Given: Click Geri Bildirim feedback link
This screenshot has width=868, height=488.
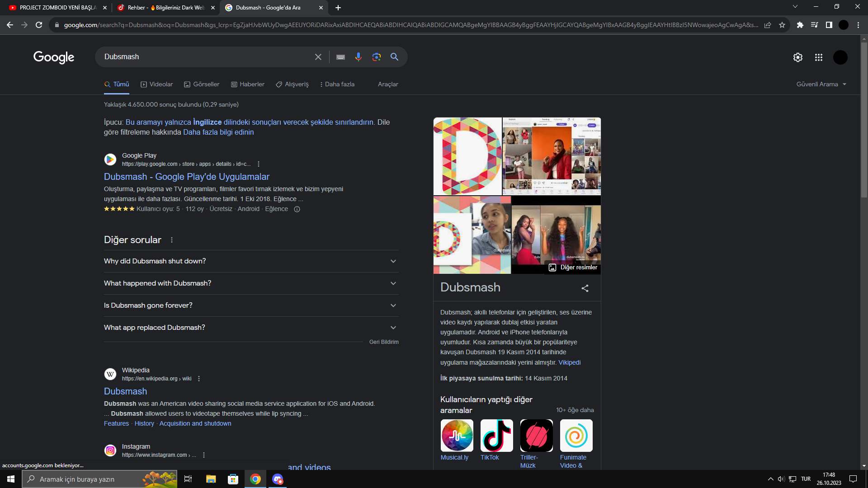Looking at the screenshot, I should [x=384, y=342].
